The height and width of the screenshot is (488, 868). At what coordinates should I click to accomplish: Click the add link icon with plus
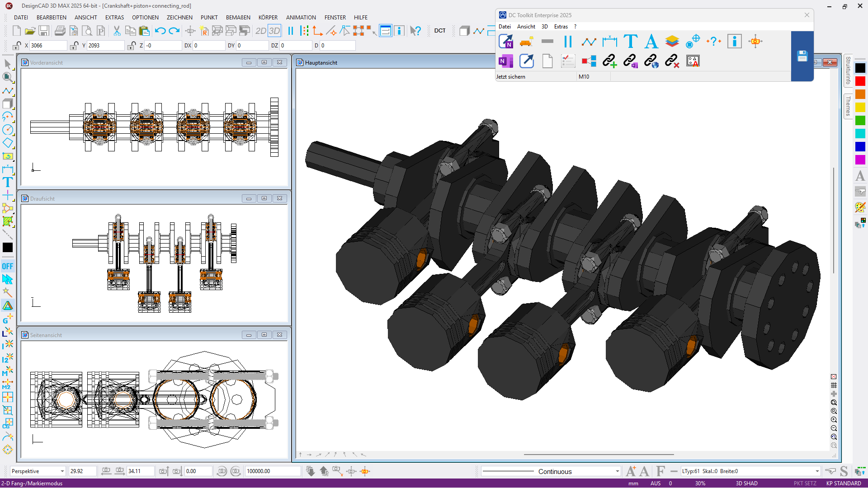(609, 61)
